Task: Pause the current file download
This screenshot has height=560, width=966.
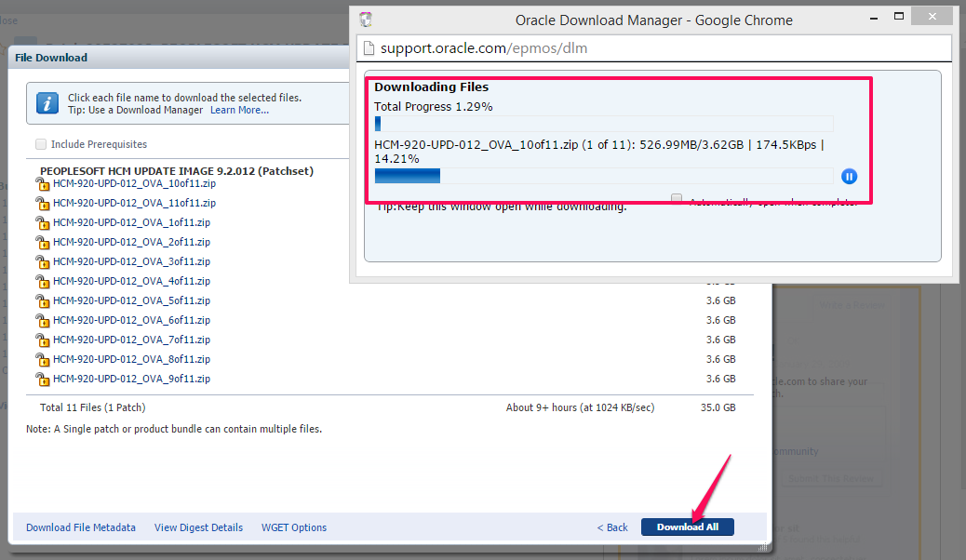Action: [849, 177]
